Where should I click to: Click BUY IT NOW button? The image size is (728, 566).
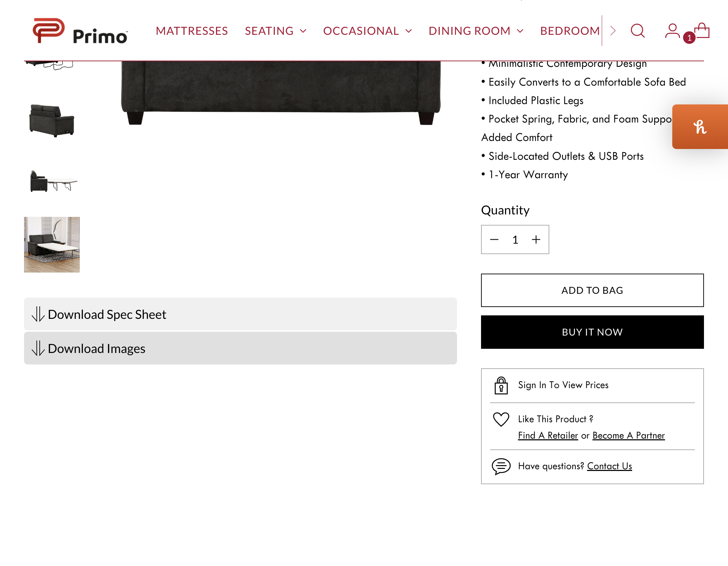click(x=592, y=332)
